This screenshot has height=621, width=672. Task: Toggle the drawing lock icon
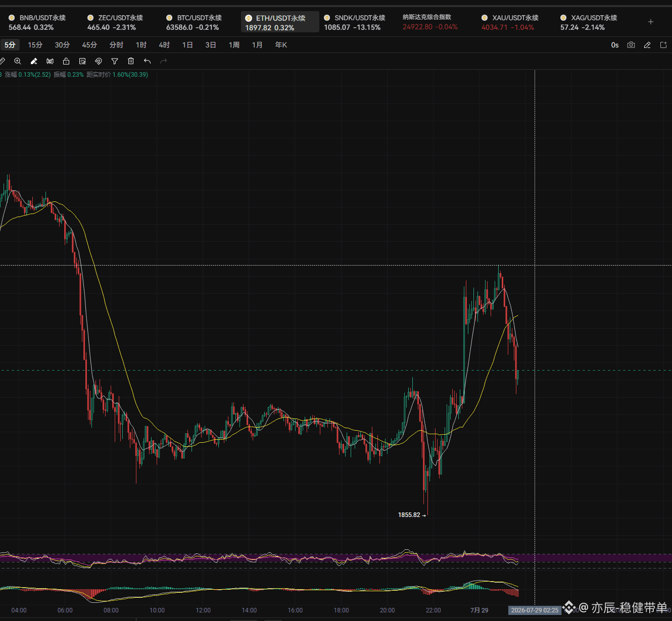pyautogui.click(x=66, y=61)
